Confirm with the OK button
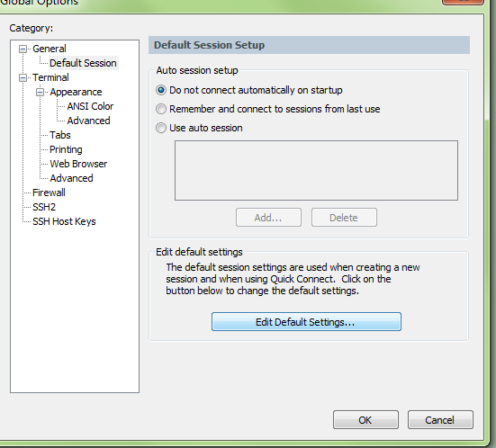Screen dimensions: 496x448 click(x=365, y=420)
